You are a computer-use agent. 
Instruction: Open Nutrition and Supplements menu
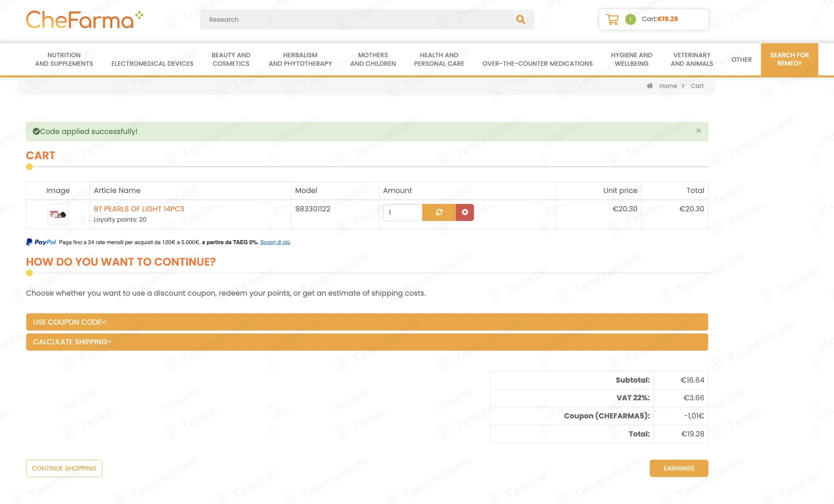(x=64, y=59)
